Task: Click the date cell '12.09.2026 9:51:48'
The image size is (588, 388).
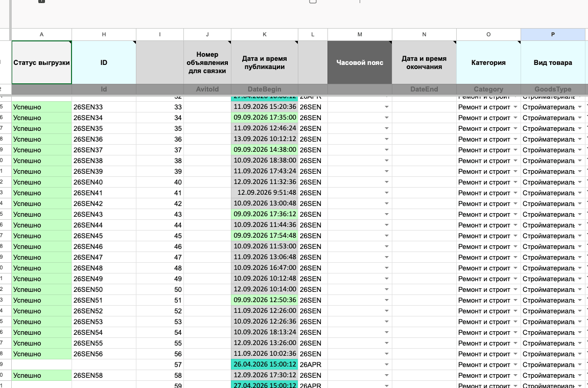Action: [265, 193]
